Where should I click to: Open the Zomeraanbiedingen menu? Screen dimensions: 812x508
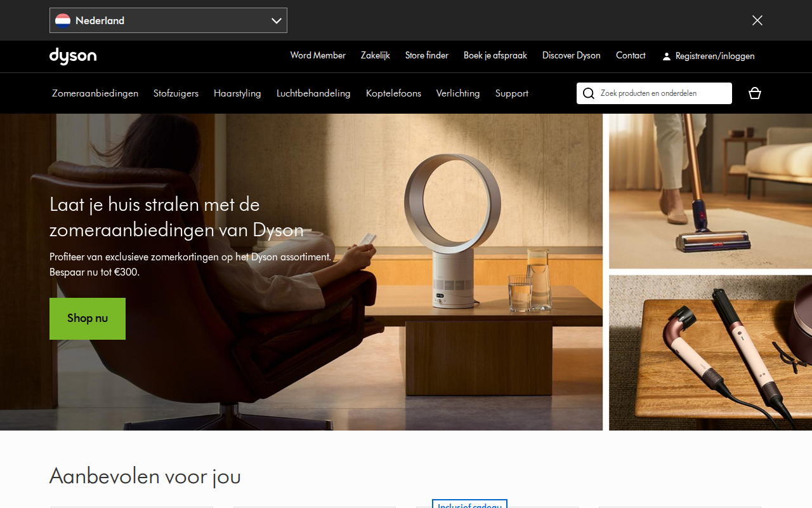pyautogui.click(x=95, y=93)
